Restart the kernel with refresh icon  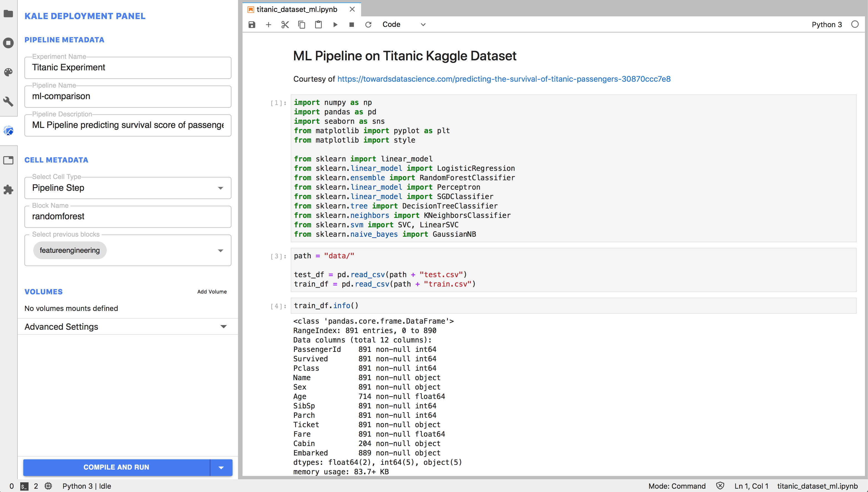point(368,25)
